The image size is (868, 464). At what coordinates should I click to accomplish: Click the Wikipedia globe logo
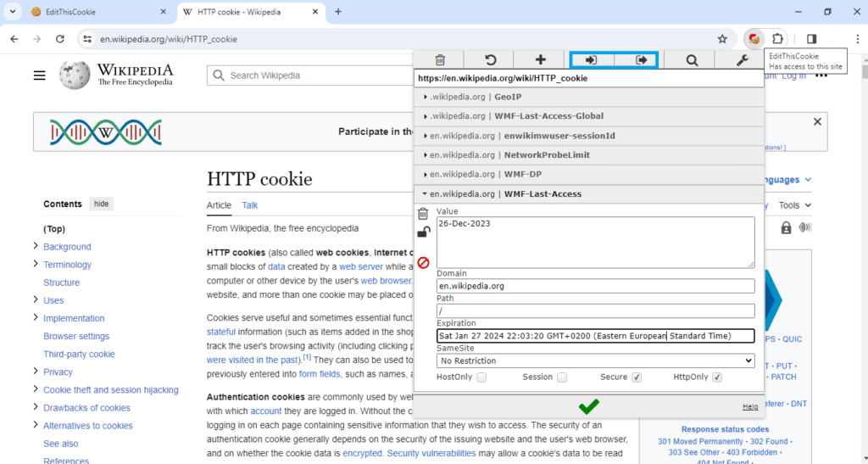pyautogui.click(x=75, y=75)
